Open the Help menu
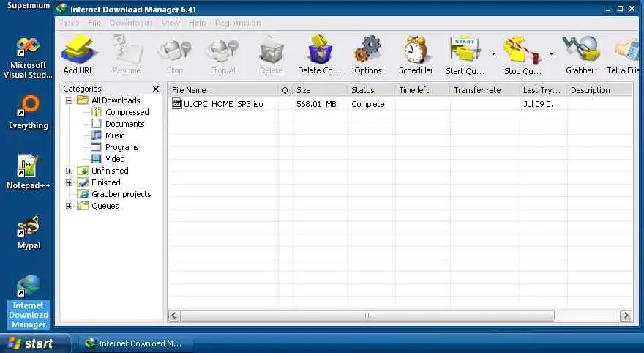Screen dimensions: 644x353 coord(197,23)
